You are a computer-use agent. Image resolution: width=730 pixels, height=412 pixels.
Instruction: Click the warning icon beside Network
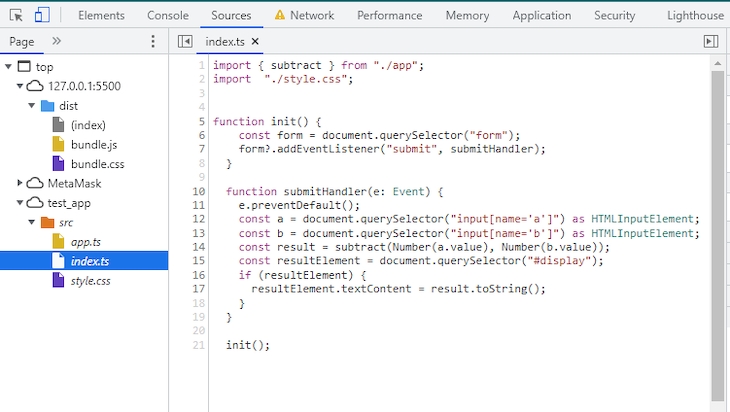click(279, 16)
